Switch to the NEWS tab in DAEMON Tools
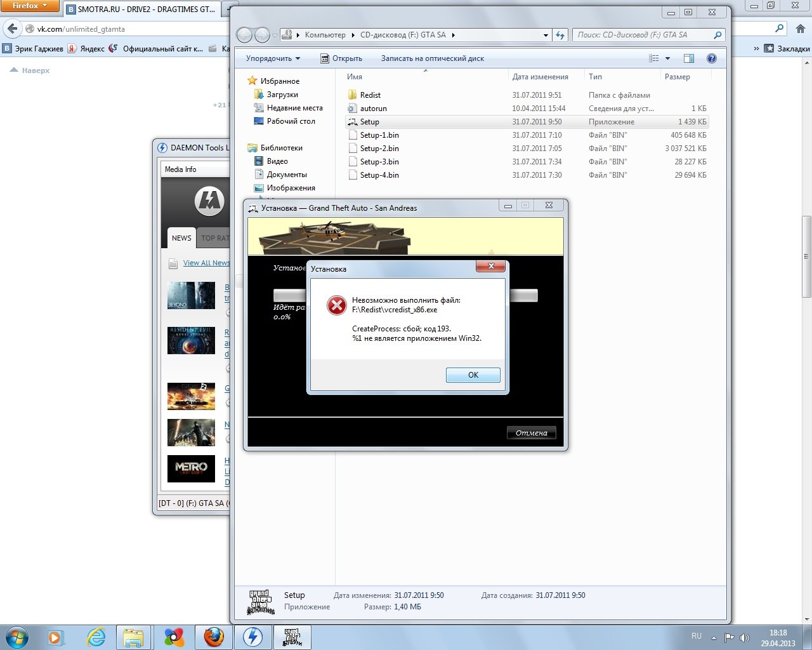The height and width of the screenshot is (650, 812). click(181, 238)
